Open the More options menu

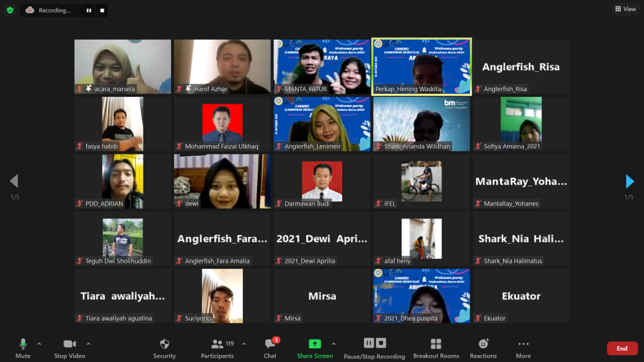(x=523, y=344)
